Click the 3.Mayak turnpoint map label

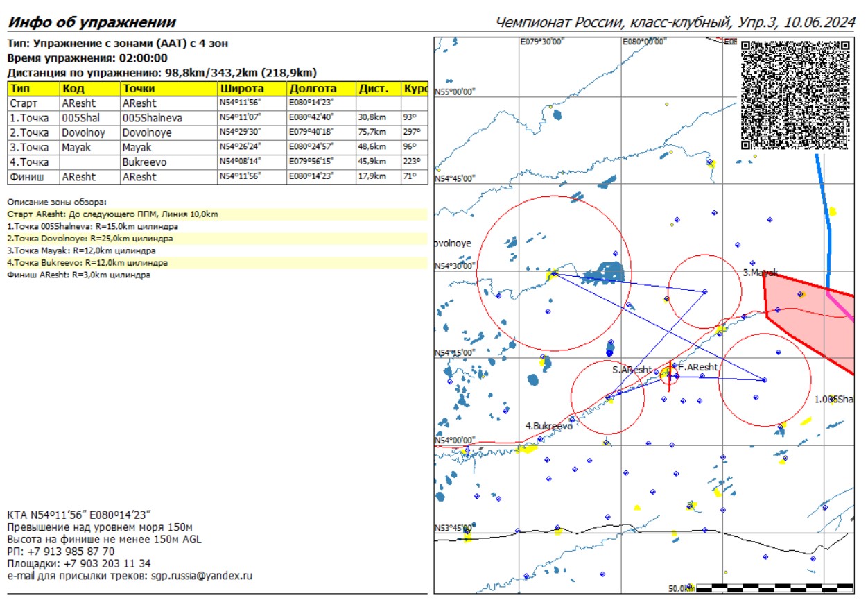click(761, 273)
